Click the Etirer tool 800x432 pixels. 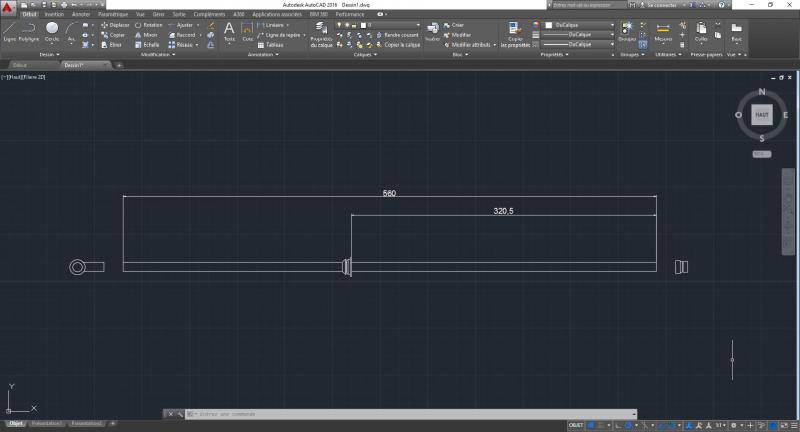coord(111,45)
